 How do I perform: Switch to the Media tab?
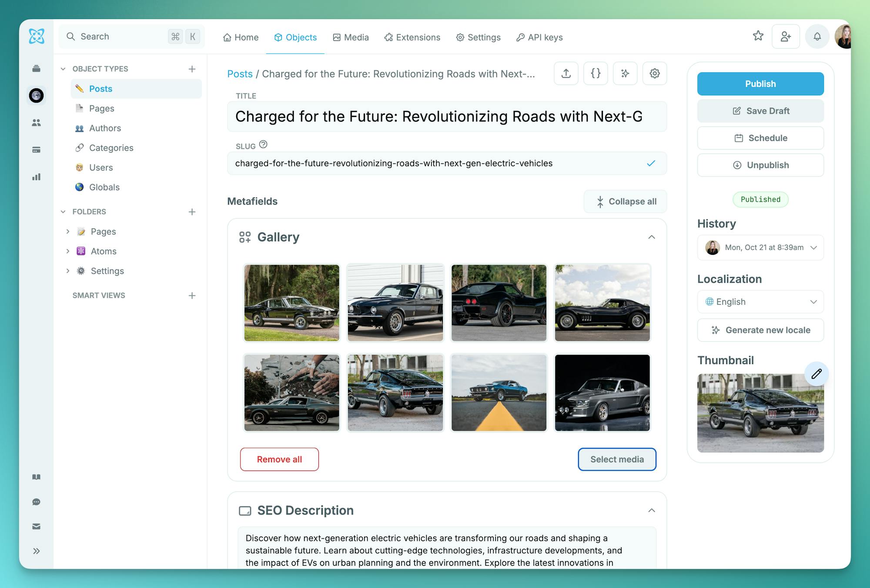tap(351, 37)
